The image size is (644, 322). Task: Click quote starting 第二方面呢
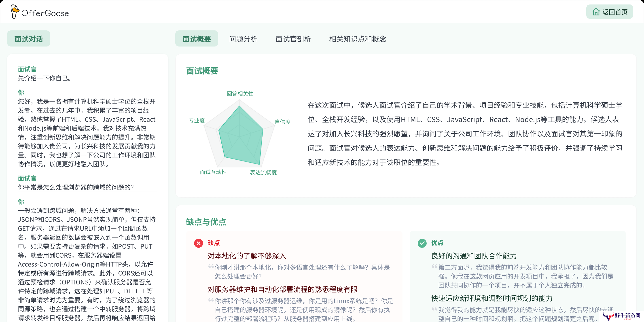point(526,276)
